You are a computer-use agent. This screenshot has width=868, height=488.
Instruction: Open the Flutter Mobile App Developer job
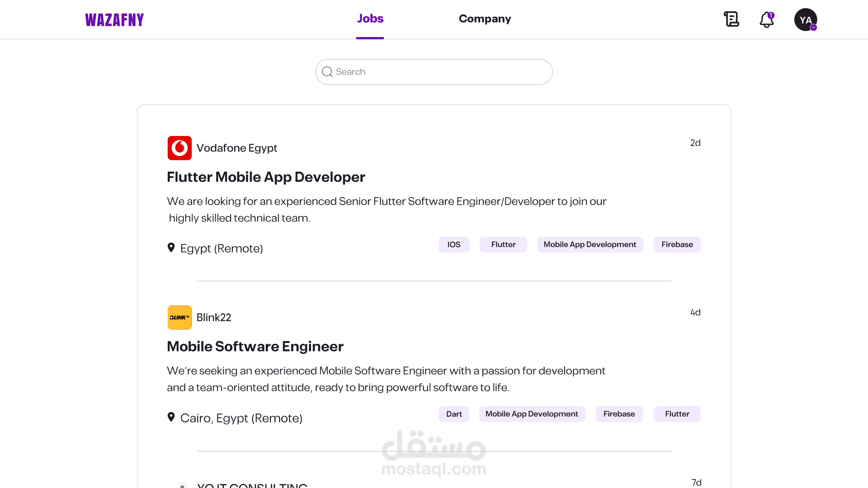(266, 177)
